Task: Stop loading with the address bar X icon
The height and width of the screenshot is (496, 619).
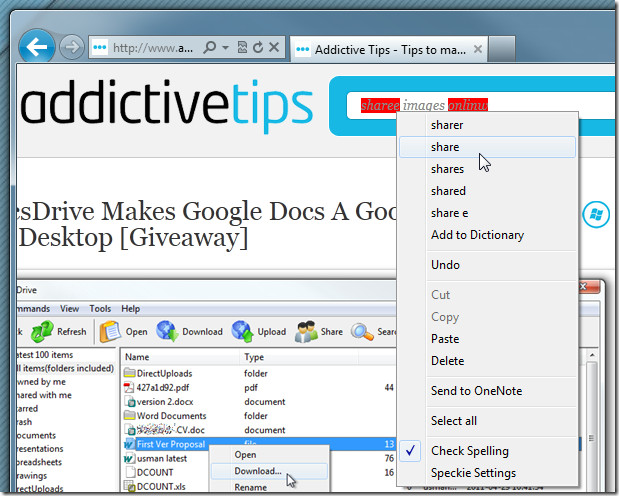Action: [274, 48]
